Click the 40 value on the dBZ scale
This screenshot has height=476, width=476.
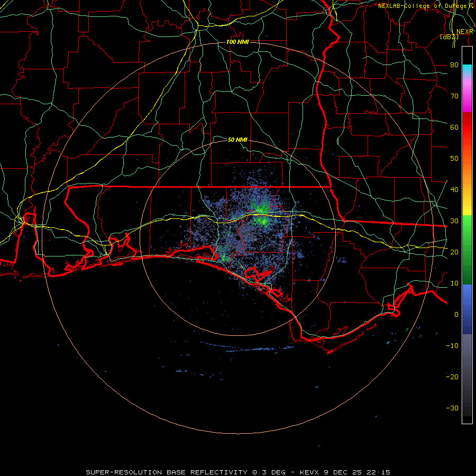454,189
